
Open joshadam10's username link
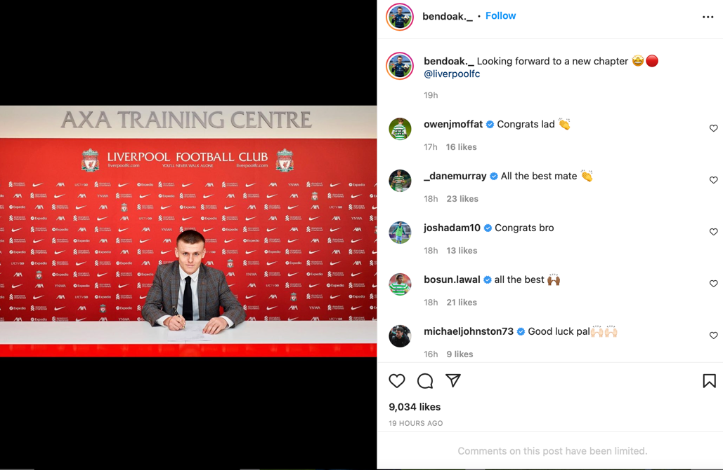tap(452, 228)
